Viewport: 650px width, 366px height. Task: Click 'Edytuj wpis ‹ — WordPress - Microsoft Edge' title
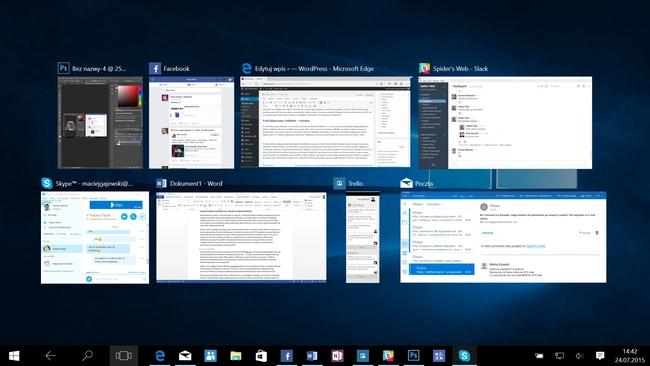[x=314, y=69]
